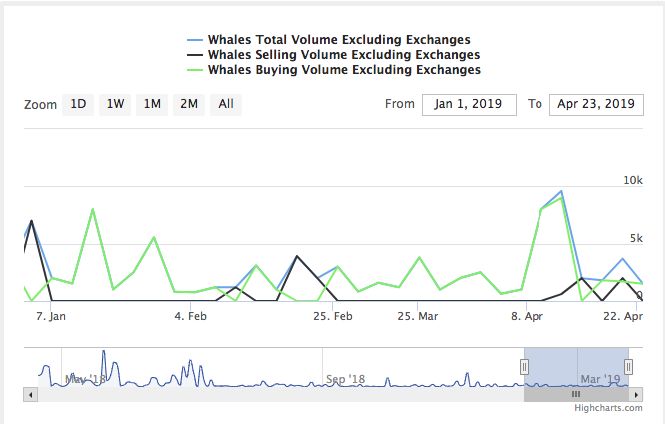Set zoom range to 1D
Screen dimensions: 665x424
pyautogui.click(x=77, y=104)
